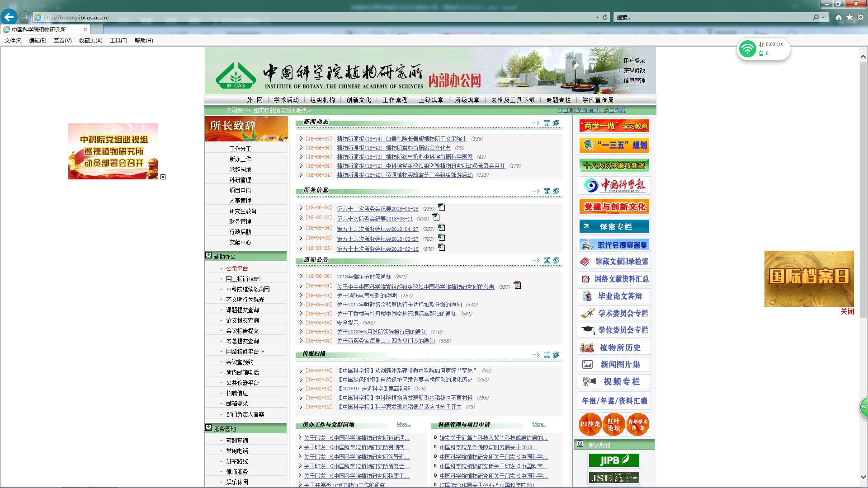This screenshot has width=868, height=488.
Task: Click the refresh icon in address bar
Action: click(605, 17)
